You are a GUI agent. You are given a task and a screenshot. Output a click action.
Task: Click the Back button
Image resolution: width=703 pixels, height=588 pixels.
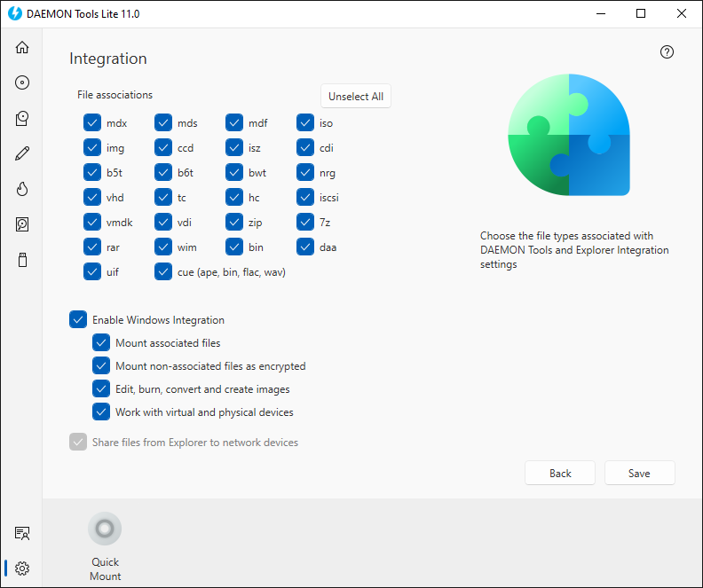pos(560,473)
